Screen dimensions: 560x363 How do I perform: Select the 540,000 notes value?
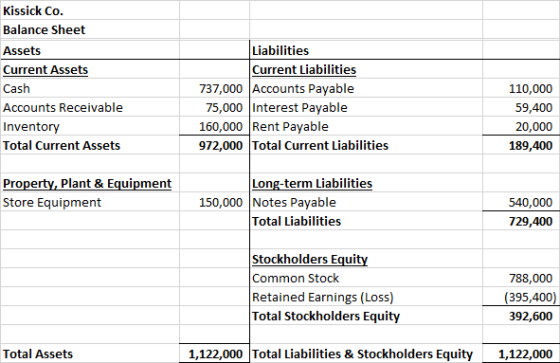(531, 203)
